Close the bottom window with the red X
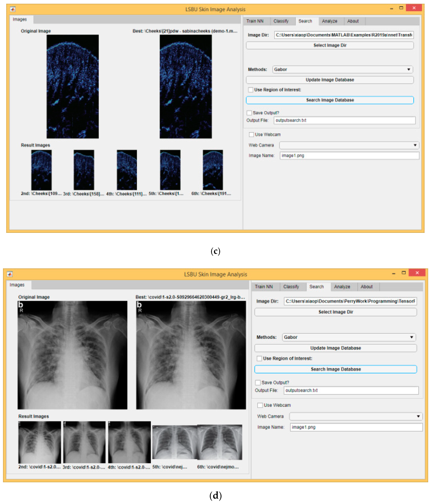The height and width of the screenshot is (504, 432). [417, 273]
